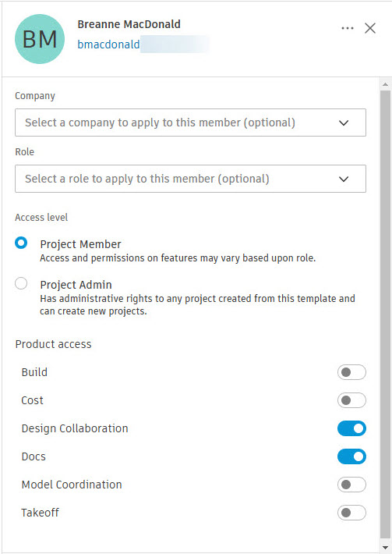Click the BM avatar circle
This screenshot has width=392, height=554.
[40, 39]
